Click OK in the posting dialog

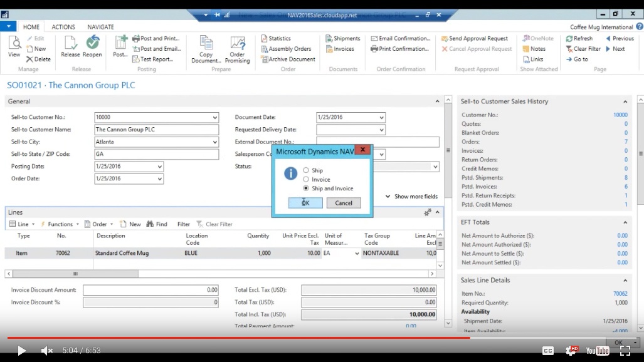click(305, 203)
